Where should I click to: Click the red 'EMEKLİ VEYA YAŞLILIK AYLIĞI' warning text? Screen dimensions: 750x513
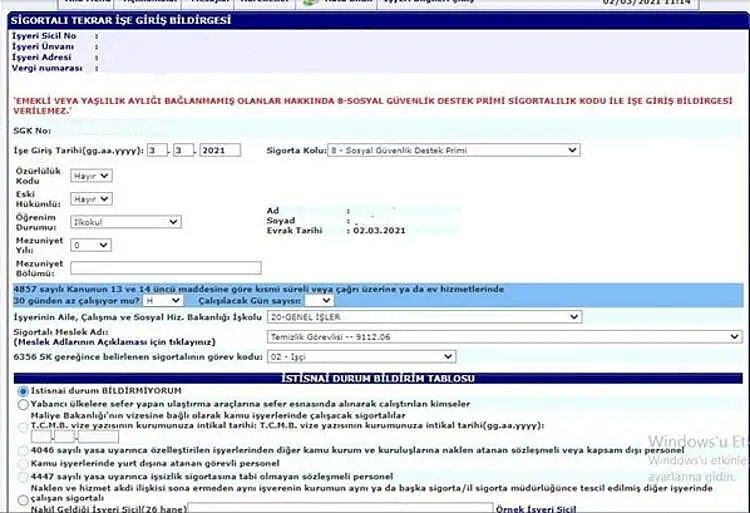click(x=373, y=106)
